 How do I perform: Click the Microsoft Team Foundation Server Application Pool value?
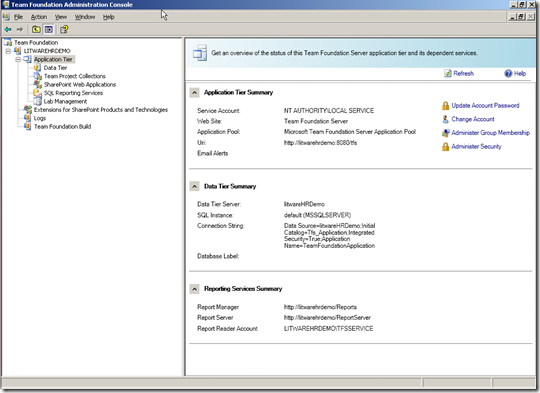point(350,132)
